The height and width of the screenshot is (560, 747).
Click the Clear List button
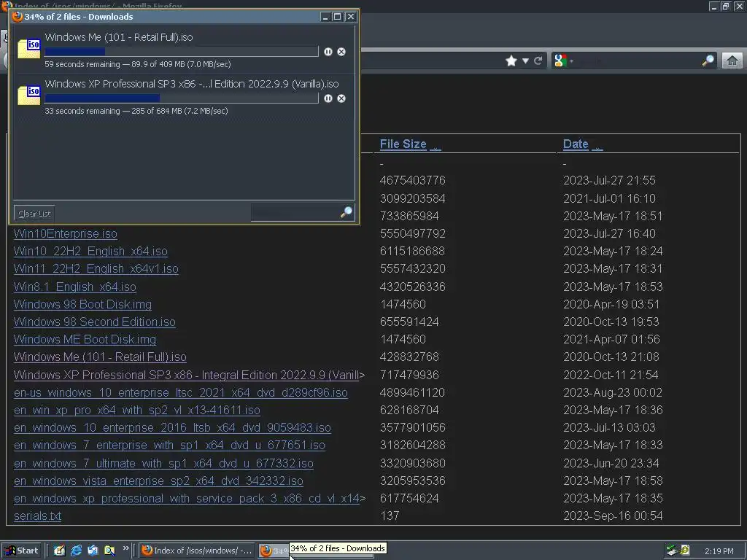click(x=34, y=214)
